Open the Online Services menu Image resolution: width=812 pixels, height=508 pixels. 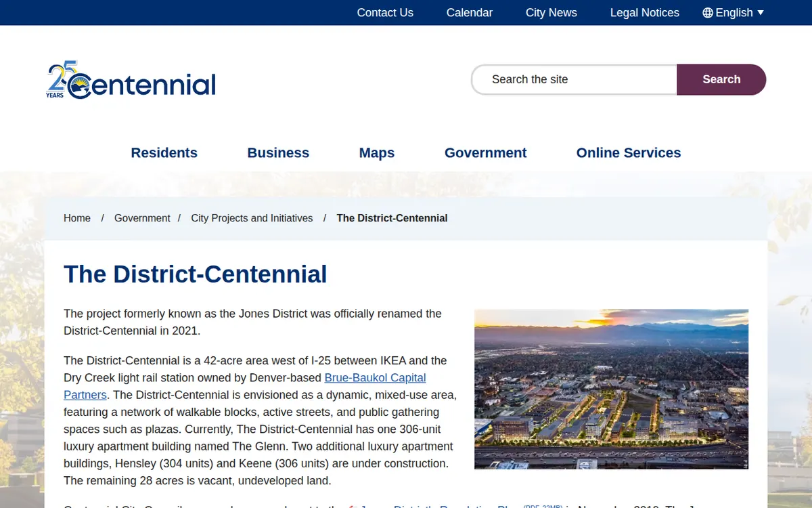629,153
